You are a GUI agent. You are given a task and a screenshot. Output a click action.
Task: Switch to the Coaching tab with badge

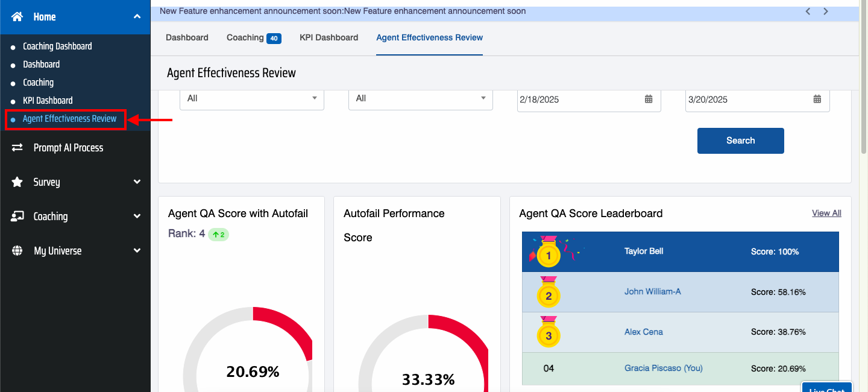click(x=253, y=37)
